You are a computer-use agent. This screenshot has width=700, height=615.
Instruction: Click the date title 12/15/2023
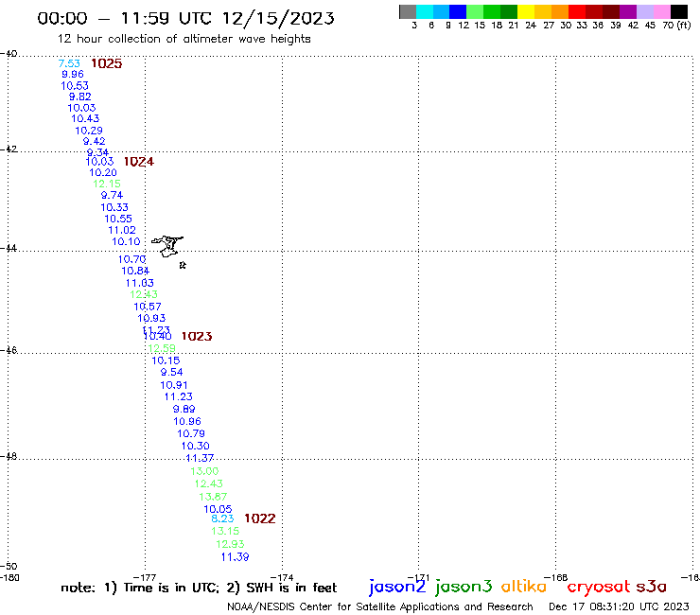[278, 18]
